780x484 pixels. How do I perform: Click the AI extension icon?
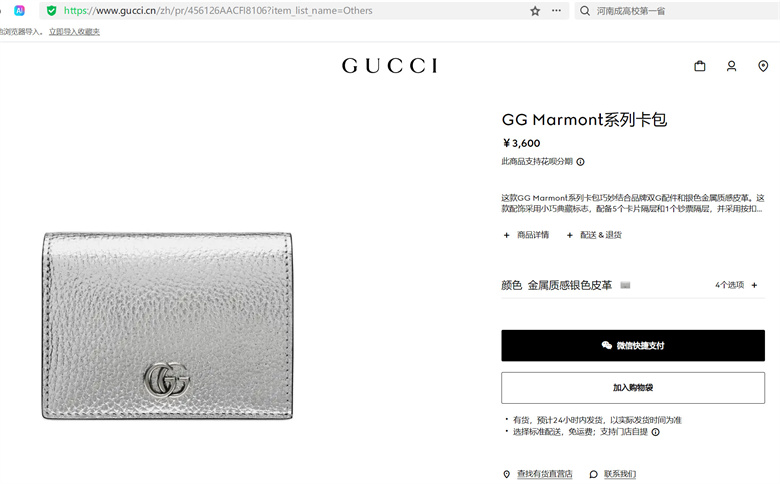pyautogui.click(x=19, y=10)
